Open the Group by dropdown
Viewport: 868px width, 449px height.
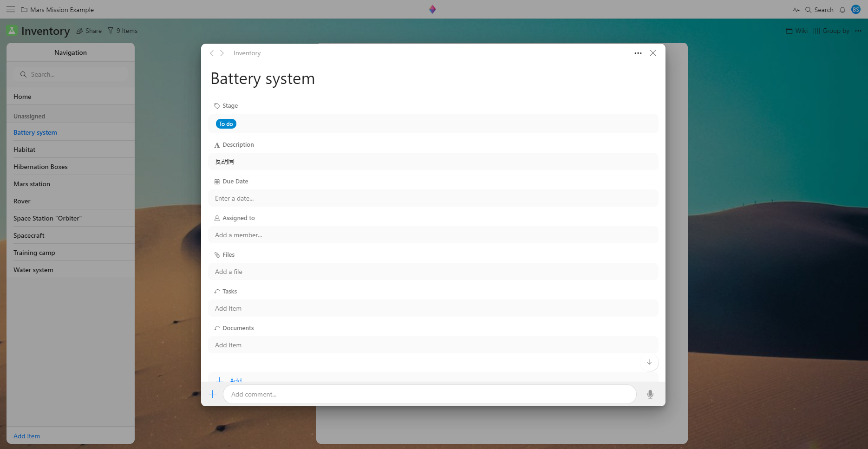click(x=831, y=31)
